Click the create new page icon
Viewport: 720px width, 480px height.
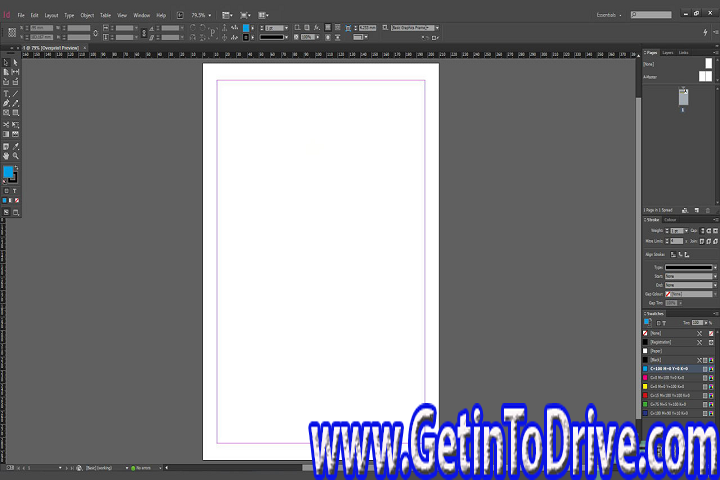(697, 210)
